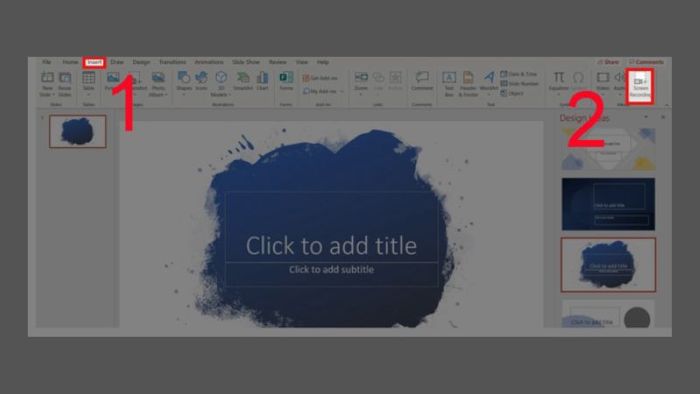This screenshot has width=700, height=394.
Task: Click the 'Click to add title' placeholder
Action: pos(331,245)
